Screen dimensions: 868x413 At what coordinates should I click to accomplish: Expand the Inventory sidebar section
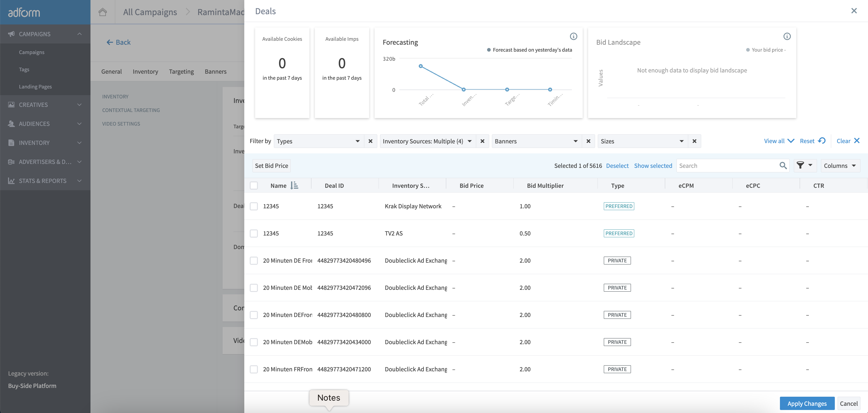tap(80, 143)
